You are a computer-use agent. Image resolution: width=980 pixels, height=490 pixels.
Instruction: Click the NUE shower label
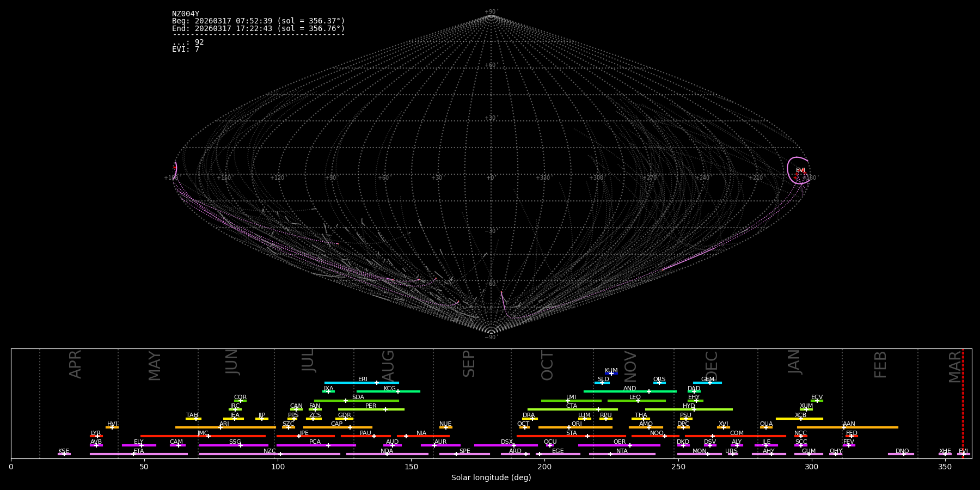pos(445,424)
